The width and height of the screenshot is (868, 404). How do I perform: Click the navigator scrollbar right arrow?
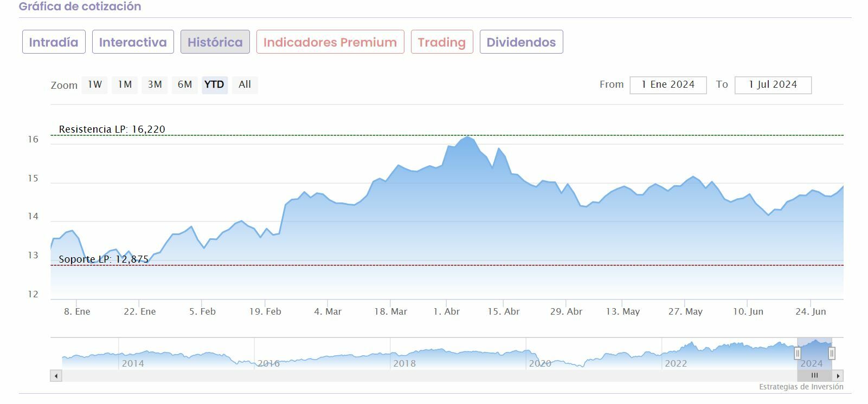(x=838, y=376)
